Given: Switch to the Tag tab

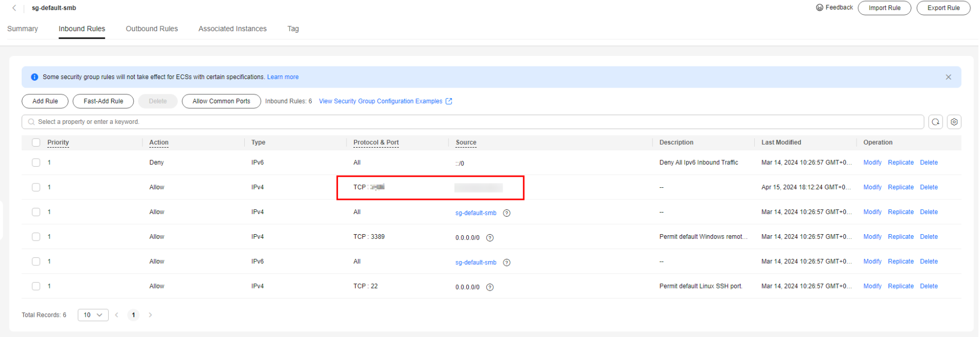Looking at the screenshot, I should (293, 29).
